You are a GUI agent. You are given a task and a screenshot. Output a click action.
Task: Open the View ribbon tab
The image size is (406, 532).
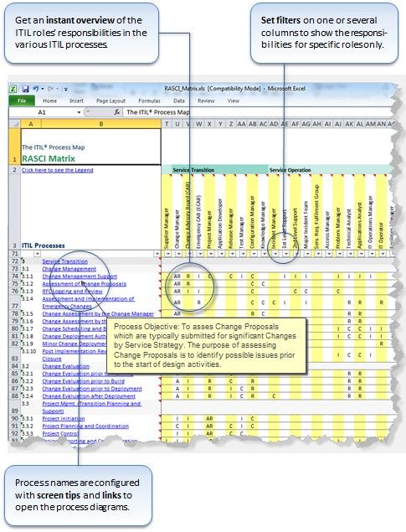(x=234, y=101)
